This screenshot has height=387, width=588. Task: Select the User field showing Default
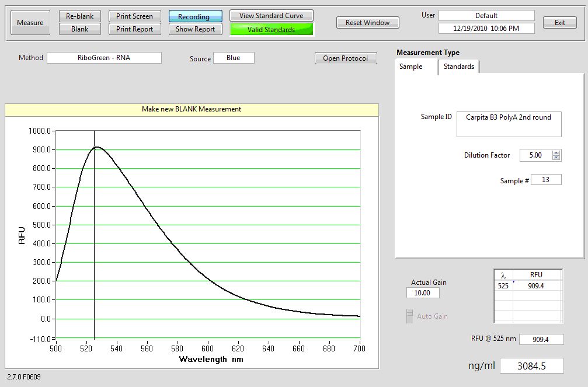click(486, 16)
